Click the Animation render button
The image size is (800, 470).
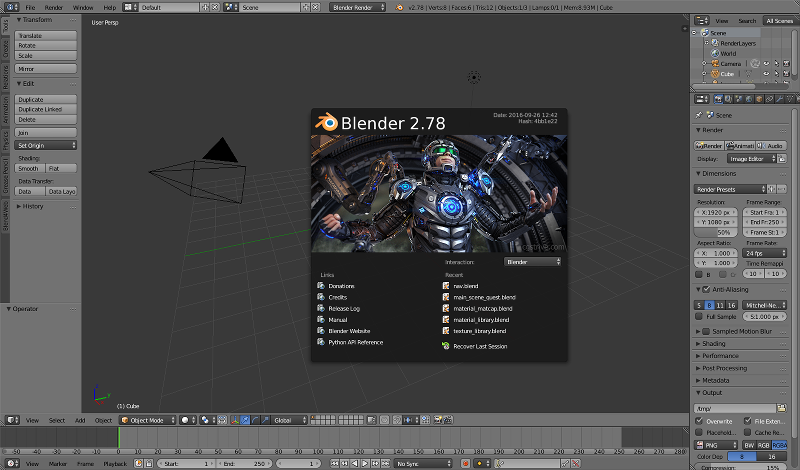point(740,145)
